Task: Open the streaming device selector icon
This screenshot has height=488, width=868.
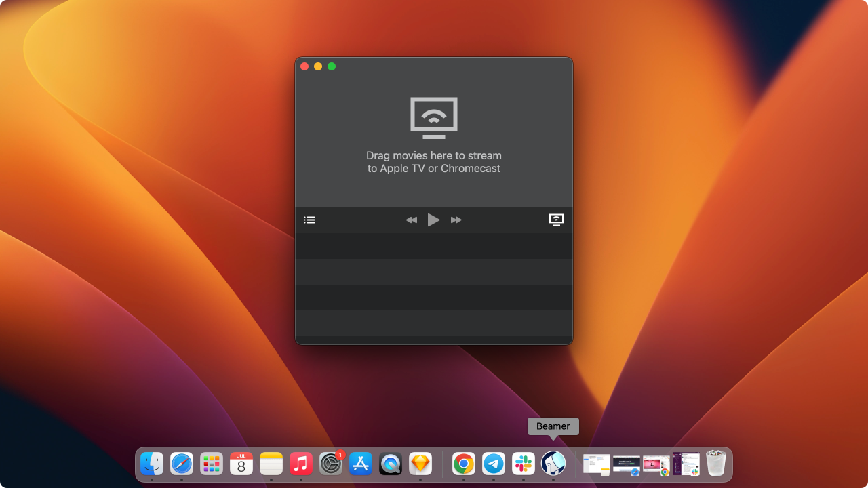Action: 556,220
